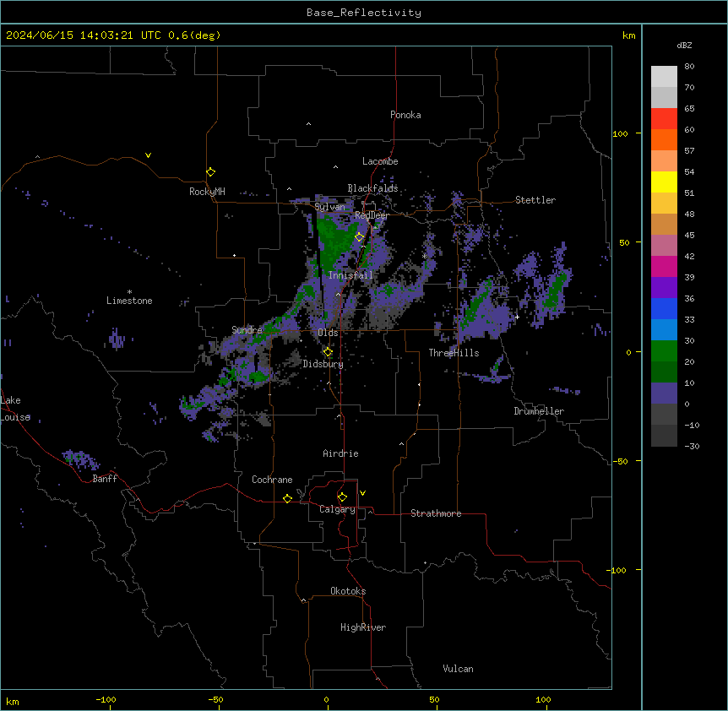728x711 pixels.
Task: Click the Ponoka label
Action: [405, 115]
